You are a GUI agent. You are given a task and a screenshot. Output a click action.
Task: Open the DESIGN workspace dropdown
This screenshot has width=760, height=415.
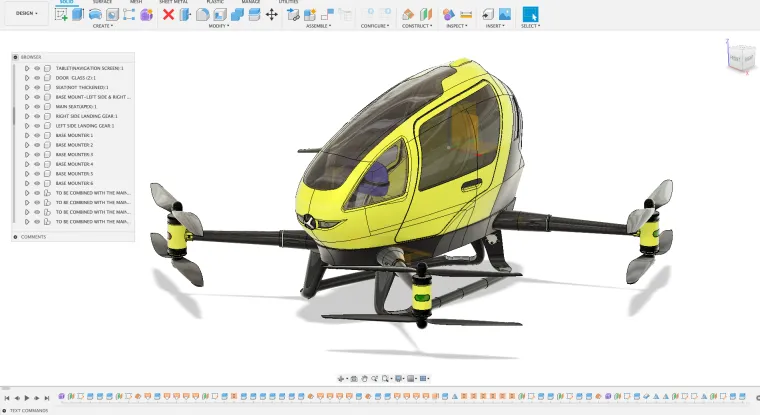coord(25,14)
